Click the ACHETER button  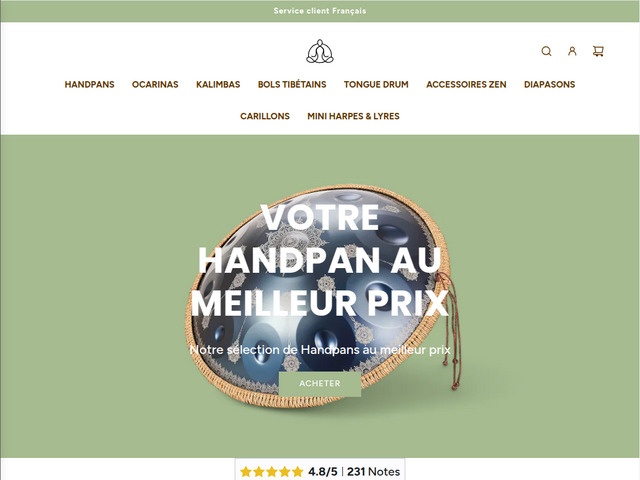click(320, 384)
